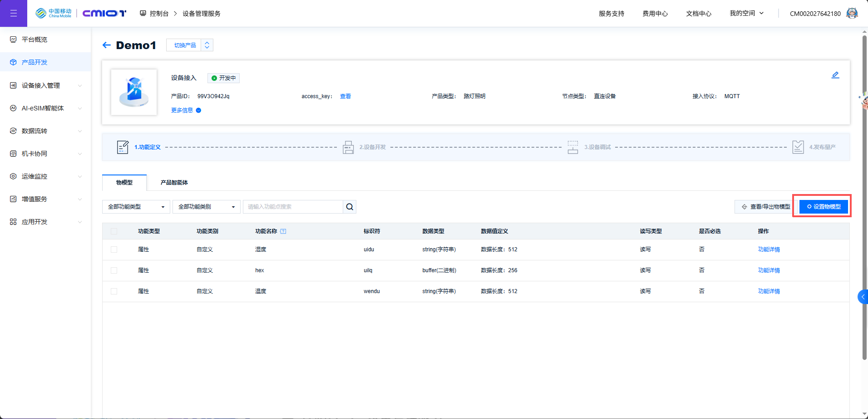Open the 控制台 breadcrumb icon
868x419 pixels.
tap(143, 13)
